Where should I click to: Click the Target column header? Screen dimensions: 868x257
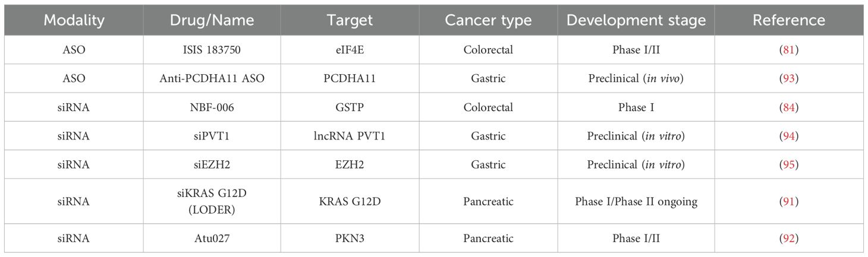(350, 20)
